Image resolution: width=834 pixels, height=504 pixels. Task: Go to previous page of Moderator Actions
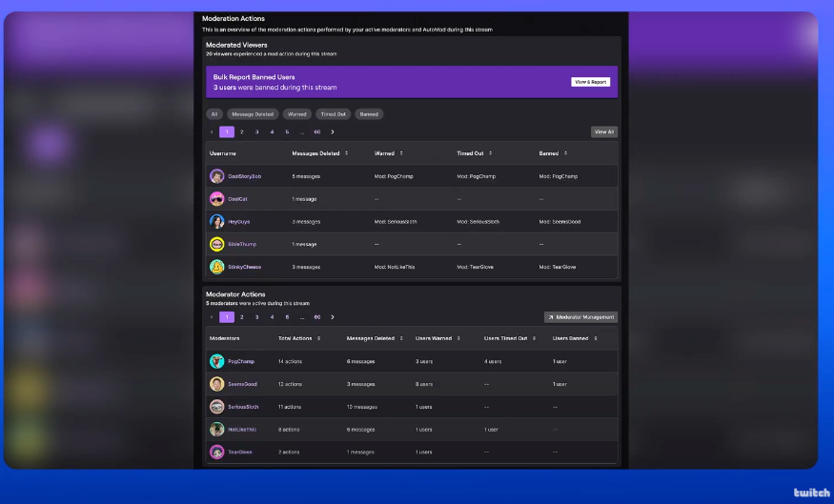click(x=212, y=317)
